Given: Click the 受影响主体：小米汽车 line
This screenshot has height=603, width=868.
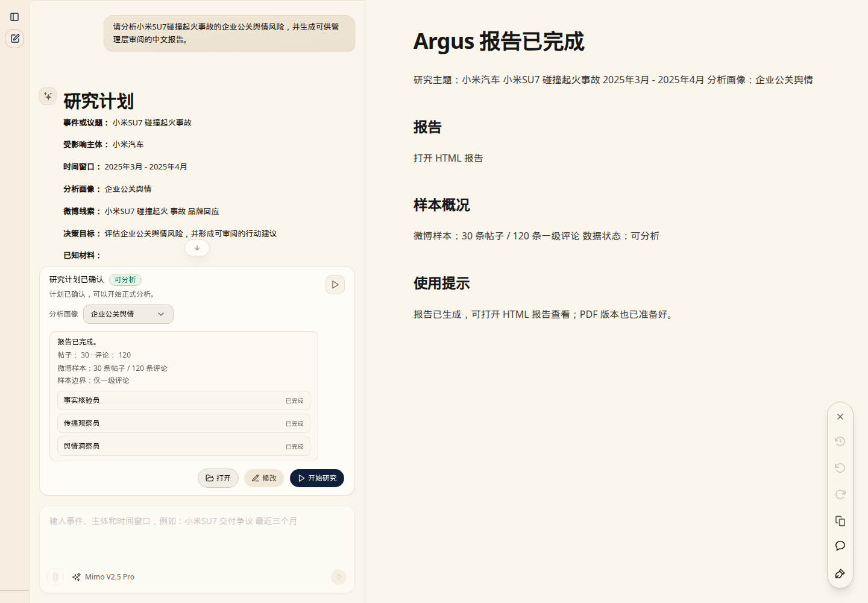Looking at the screenshot, I should 104,145.
